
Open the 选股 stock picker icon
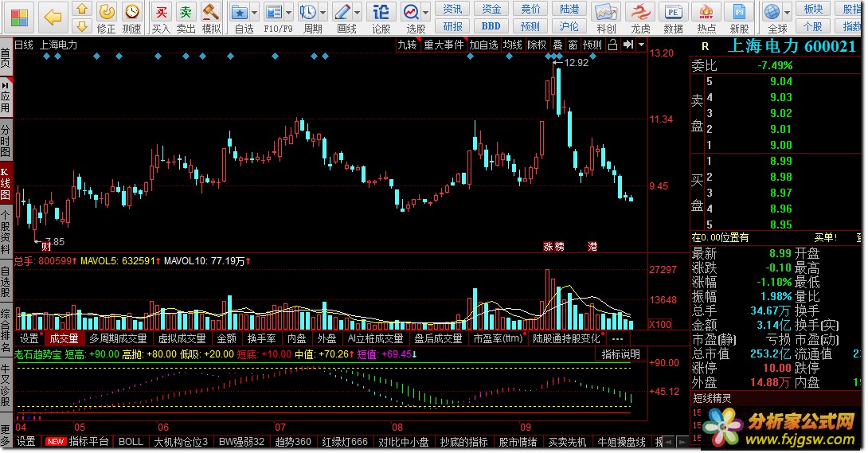411,12
